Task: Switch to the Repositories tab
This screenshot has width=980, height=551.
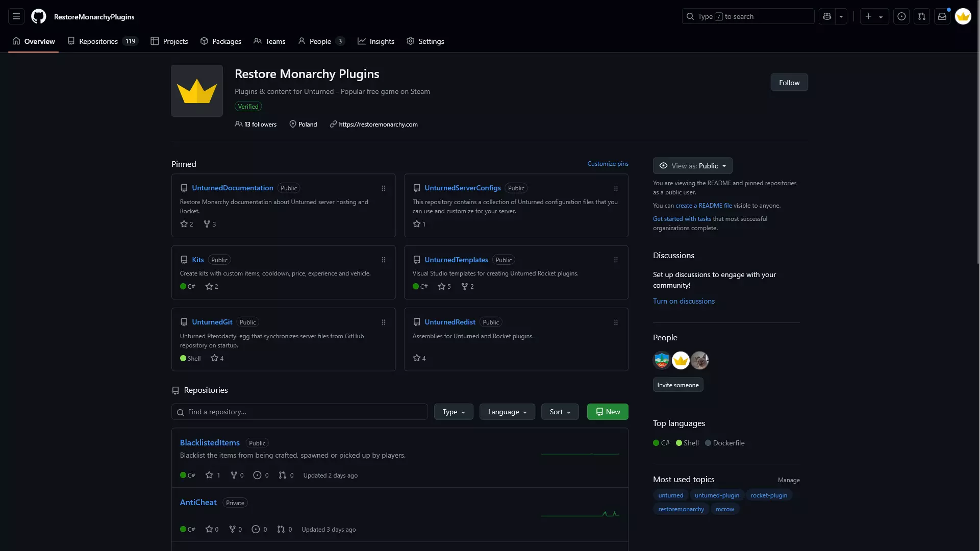Action: pos(103,41)
